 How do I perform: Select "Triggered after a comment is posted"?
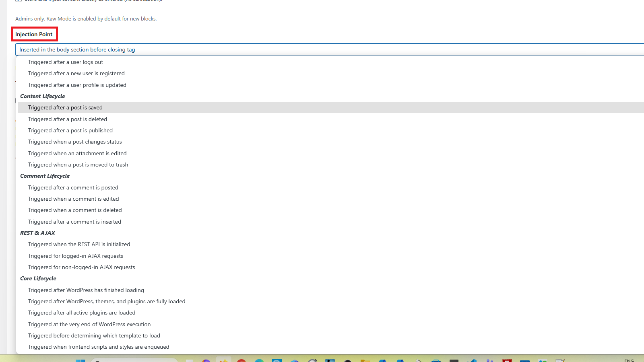(x=330, y=187)
